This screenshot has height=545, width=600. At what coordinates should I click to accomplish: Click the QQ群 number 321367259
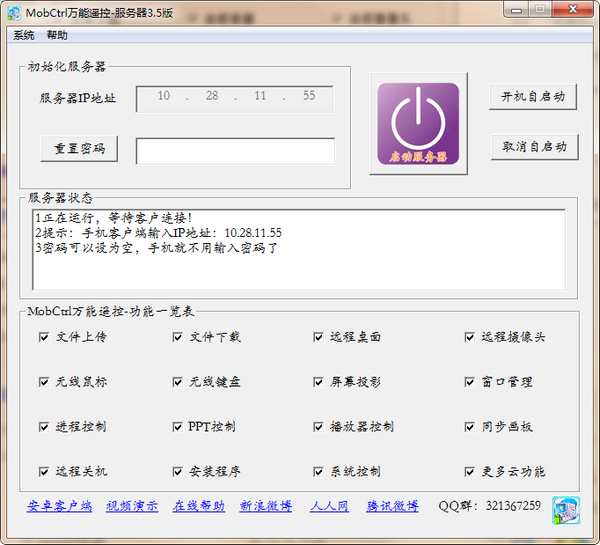513,506
